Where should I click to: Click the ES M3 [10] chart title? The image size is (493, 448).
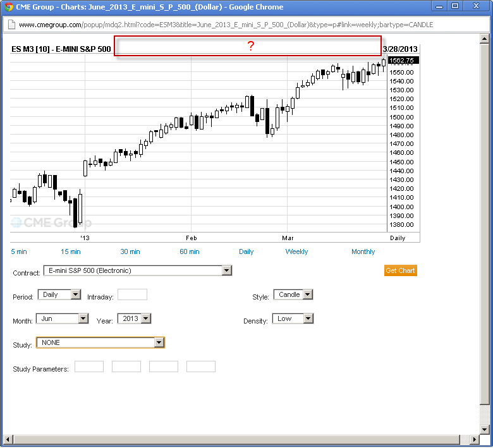point(61,49)
